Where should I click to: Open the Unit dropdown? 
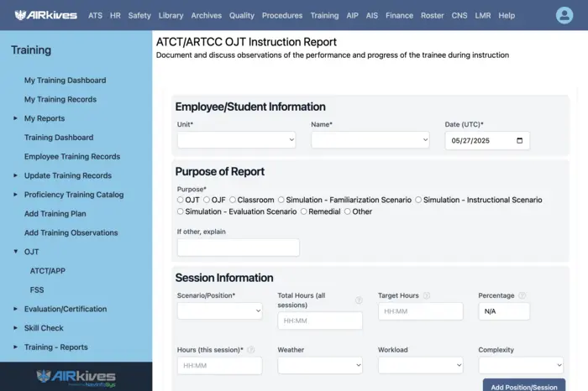[x=236, y=140]
